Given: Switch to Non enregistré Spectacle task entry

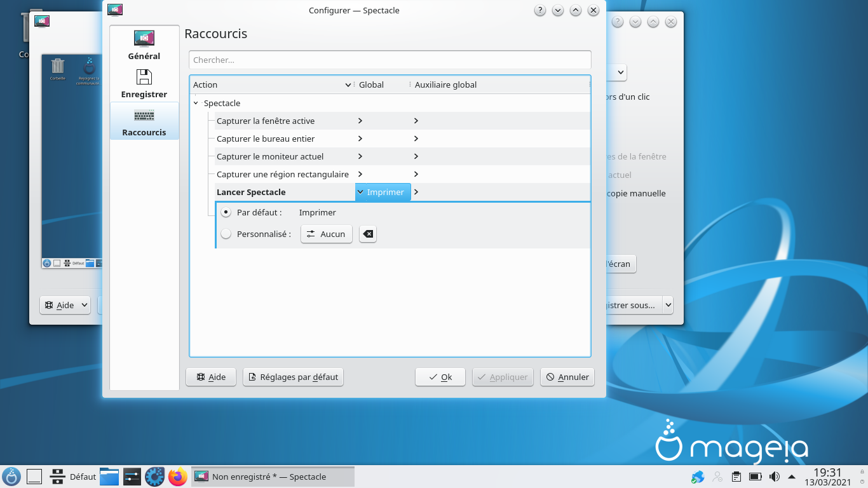Looking at the screenshot, I should [x=273, y=477].
